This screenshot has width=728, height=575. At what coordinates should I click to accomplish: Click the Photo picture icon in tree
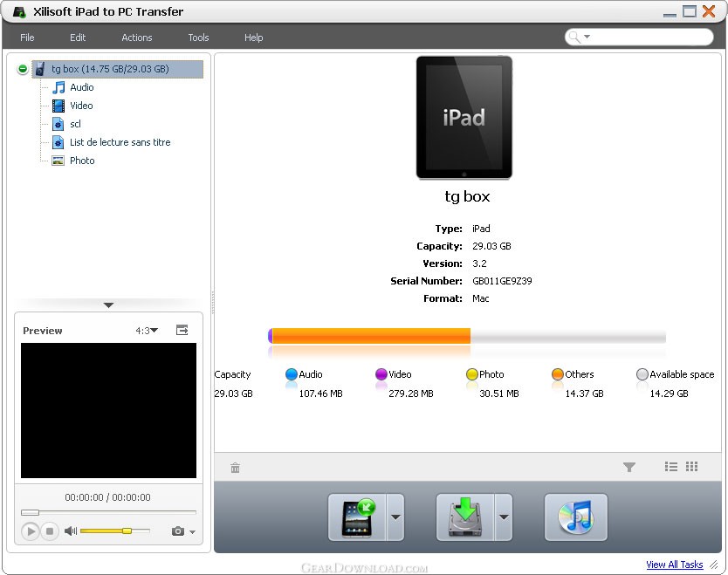click(58, 161)
